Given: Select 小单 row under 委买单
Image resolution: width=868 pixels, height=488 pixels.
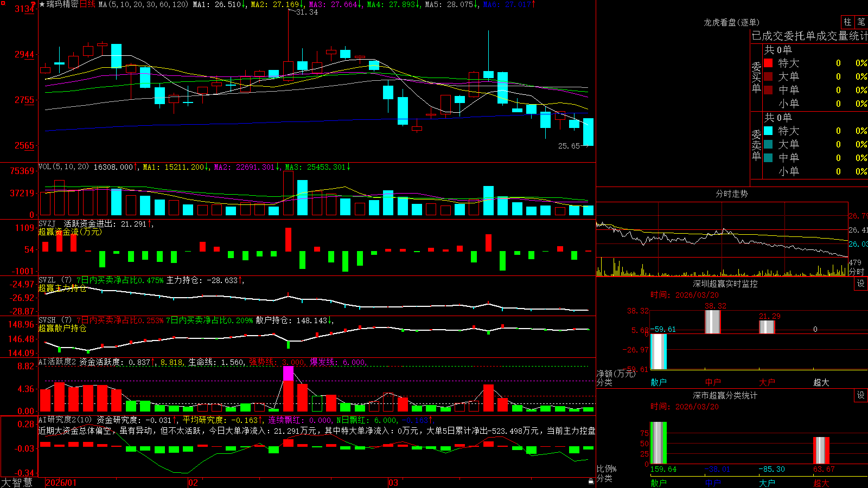Looking at the screenshot, I should point(815,104).
